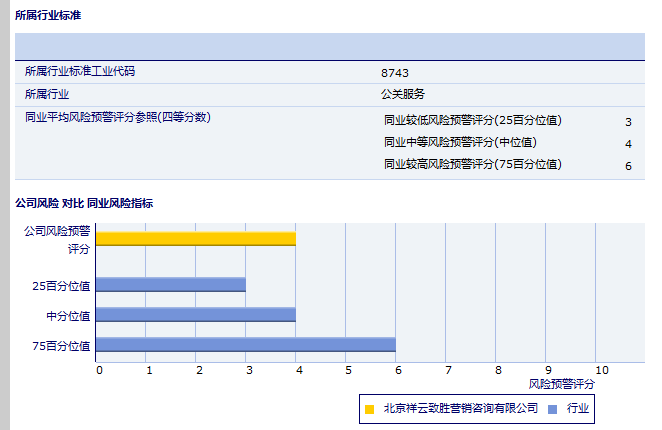This screenshot has height=430, width=662.
Task: Click the 75th percentile score value 6
Action: click(x=628, y=165)
